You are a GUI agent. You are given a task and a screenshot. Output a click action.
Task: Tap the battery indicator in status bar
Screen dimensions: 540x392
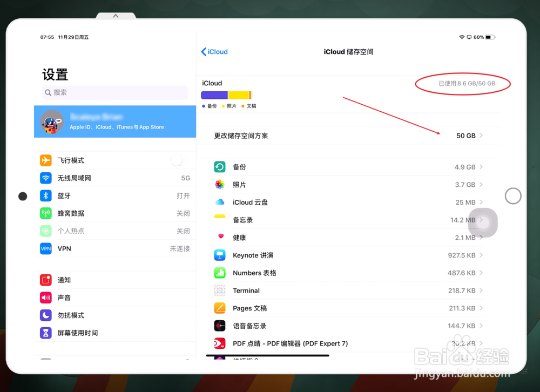(490, 37)
